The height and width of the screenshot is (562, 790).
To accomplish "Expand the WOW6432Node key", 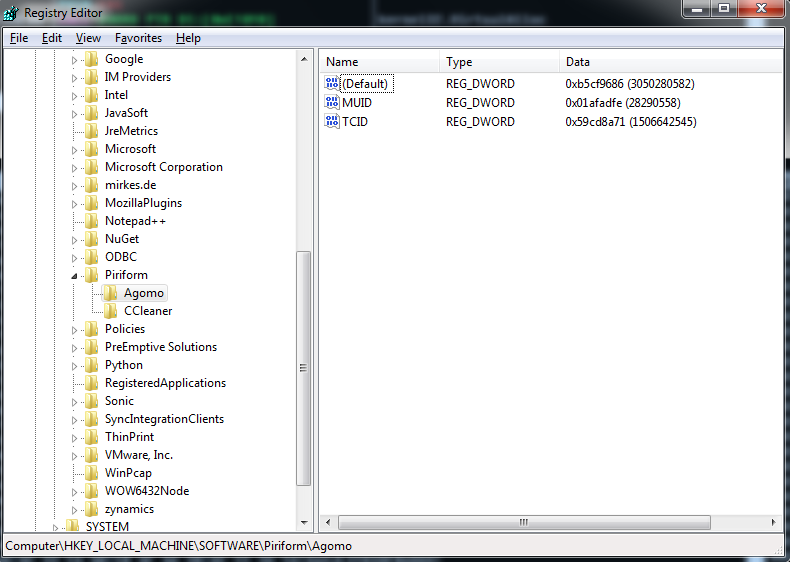I will (75, 492).
